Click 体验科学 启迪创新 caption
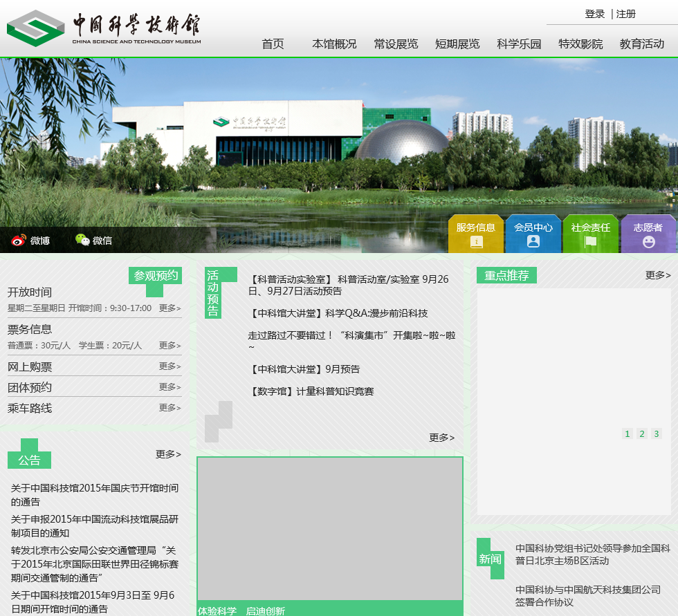The height and width of the screenshot is (616, 678). [241, 611]
